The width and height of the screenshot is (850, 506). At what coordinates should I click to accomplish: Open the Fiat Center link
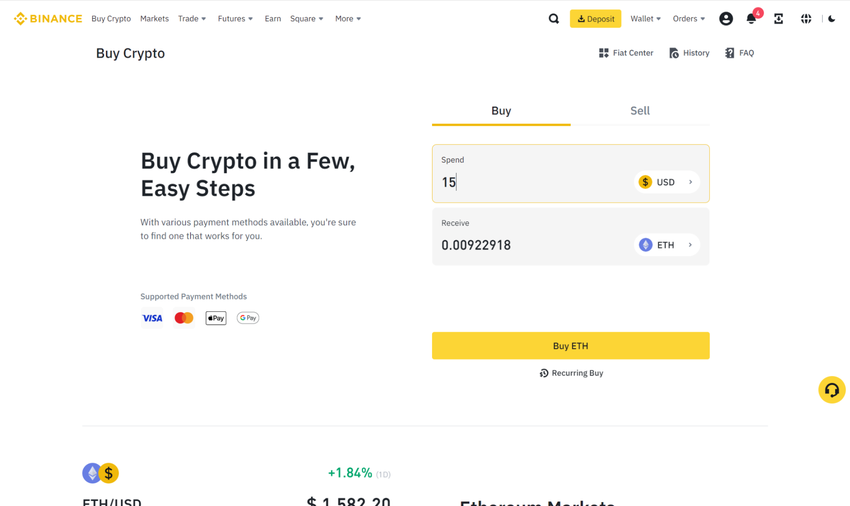626,53
